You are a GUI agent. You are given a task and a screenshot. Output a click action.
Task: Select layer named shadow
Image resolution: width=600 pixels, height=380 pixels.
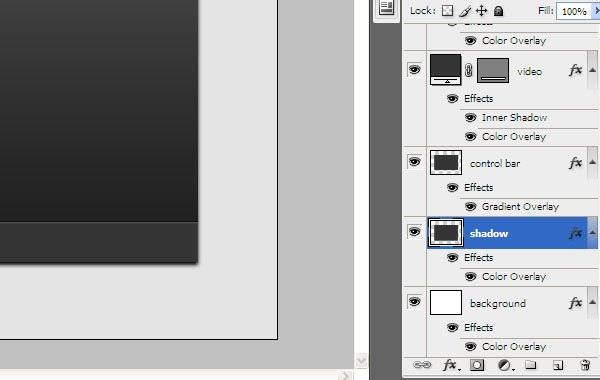489,233
